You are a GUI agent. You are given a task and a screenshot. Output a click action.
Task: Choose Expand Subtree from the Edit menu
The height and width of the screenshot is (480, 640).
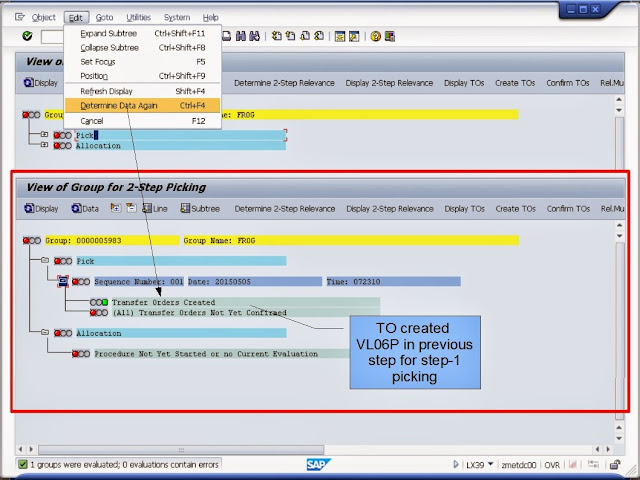142,33
